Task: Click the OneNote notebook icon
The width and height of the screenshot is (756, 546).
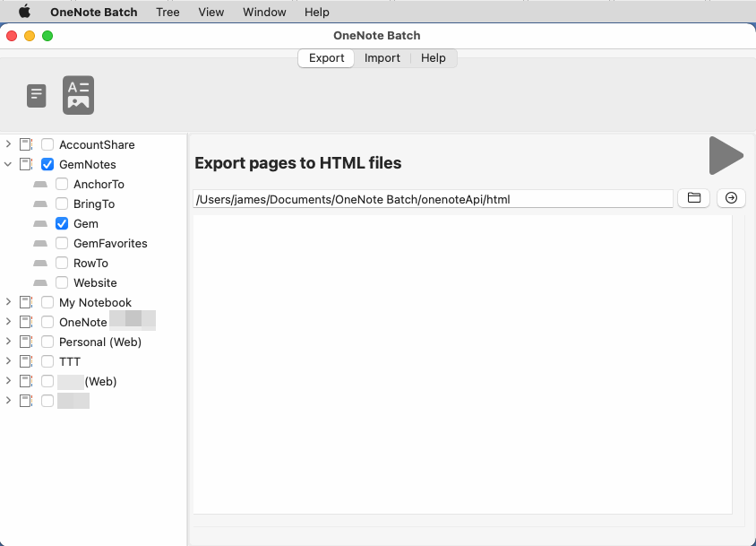Action: pyautogui.click(x=26, y=322)
